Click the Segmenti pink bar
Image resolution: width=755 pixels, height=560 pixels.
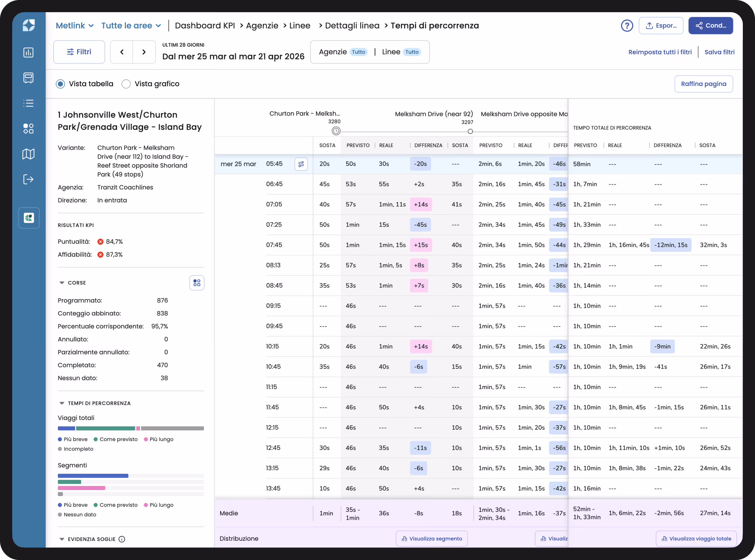click(x=82, y=488)
